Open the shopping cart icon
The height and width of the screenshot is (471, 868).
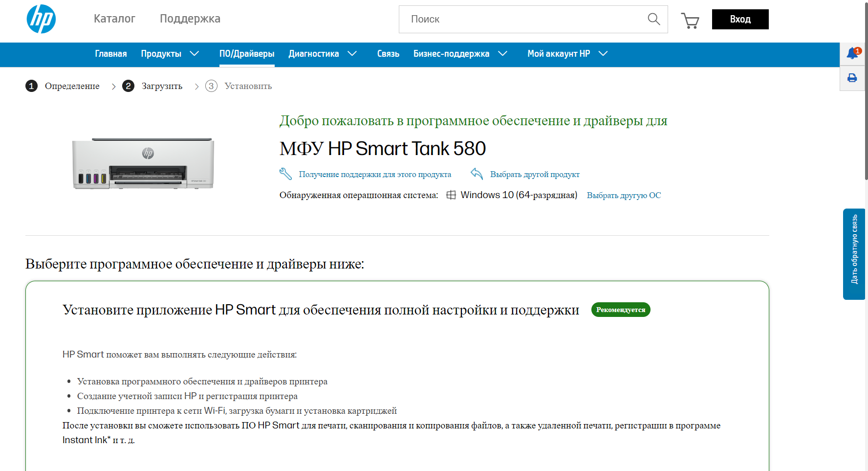pyautogui.click(x=690, y=20)
